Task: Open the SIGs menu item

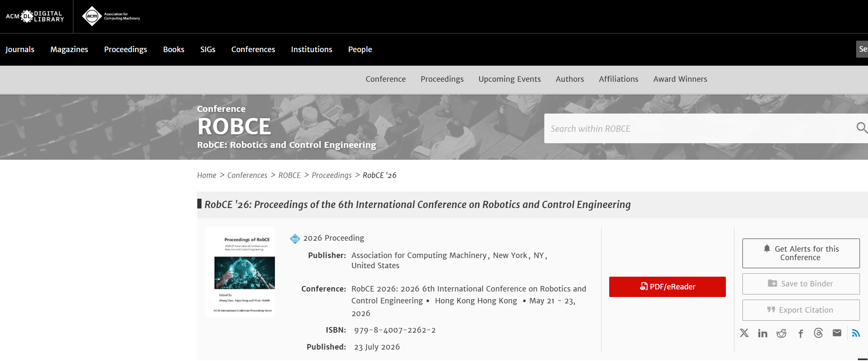Action: pyautogui.click(x=208, y=50)
